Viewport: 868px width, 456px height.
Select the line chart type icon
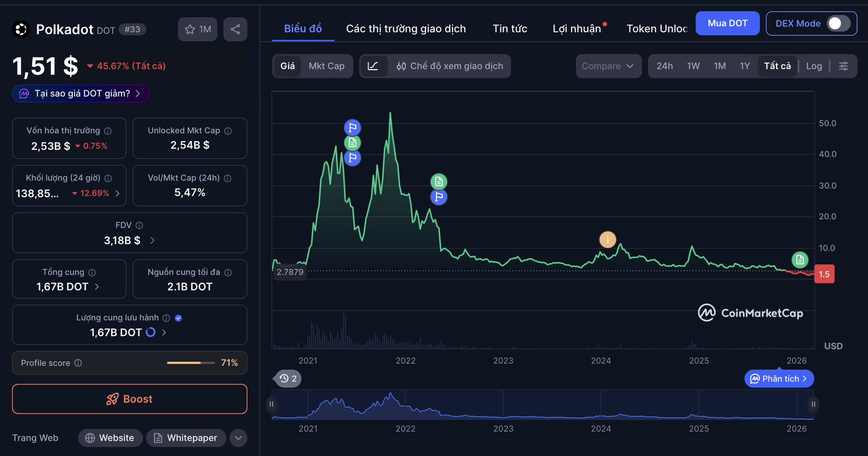(x=373, y=66)
